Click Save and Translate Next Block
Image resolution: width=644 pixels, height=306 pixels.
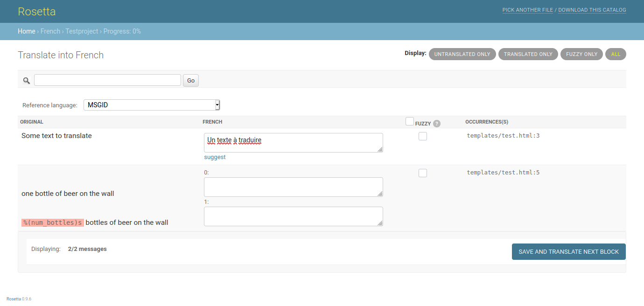point(568,251)
